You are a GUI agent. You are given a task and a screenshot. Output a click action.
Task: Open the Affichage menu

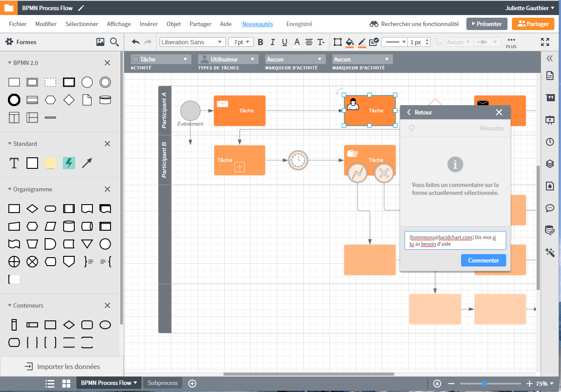pyautogui.click(x=119, y=24)
